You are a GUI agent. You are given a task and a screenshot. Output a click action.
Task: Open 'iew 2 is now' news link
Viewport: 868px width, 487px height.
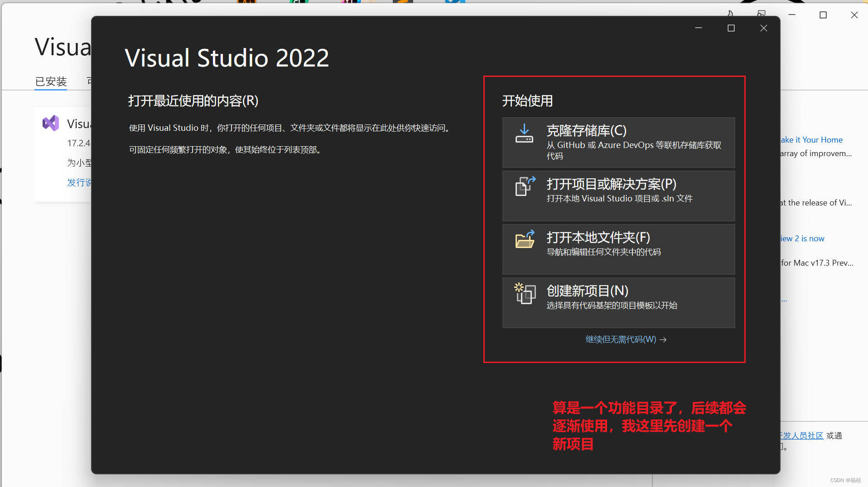pos(802,239)
